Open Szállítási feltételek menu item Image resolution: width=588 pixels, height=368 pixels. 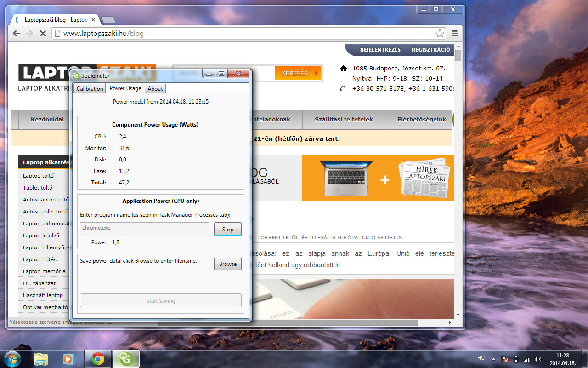click(344, 120)
